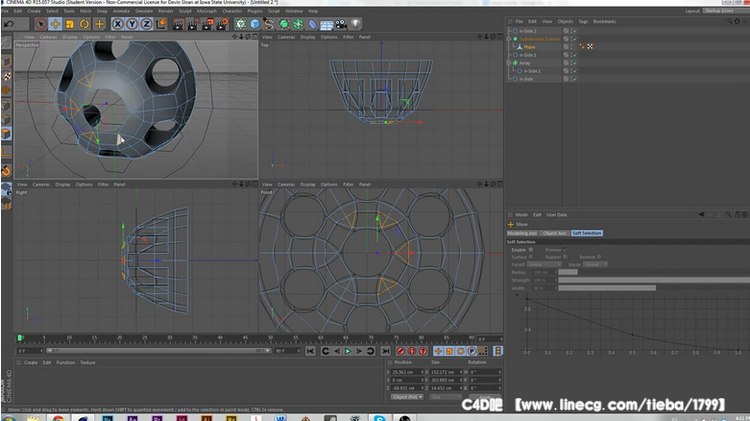Select the Plane object in Object Manager
750x421 pixels.
click(529, 46)
